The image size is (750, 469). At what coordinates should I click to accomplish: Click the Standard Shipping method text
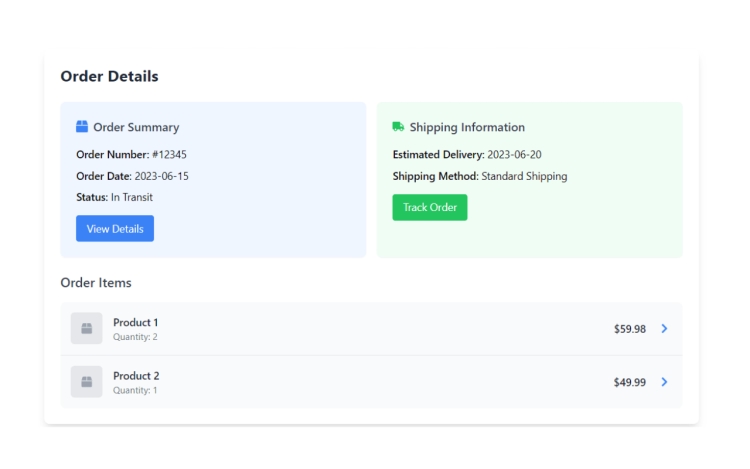coord(524,176)
